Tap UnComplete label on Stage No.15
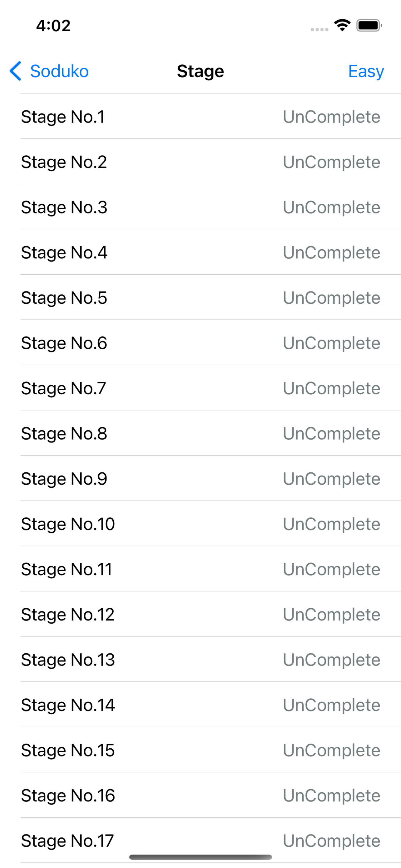The image size is (401, 868). (331, 750)
